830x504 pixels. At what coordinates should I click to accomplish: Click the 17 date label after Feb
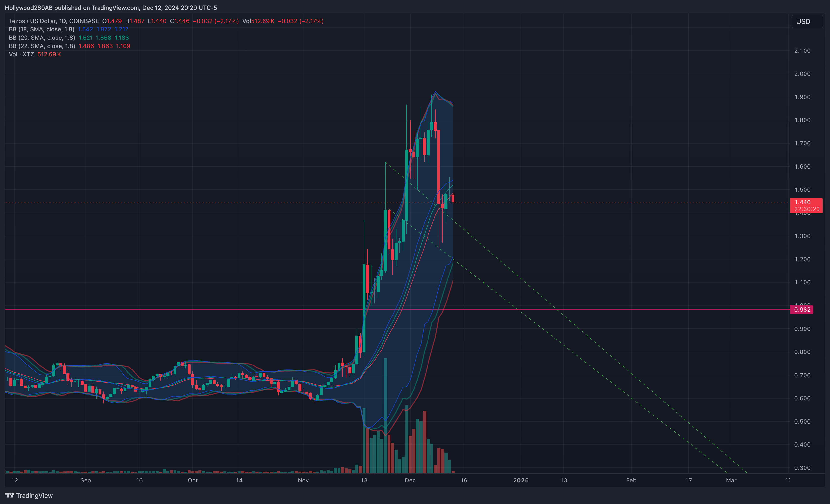[x=689, y=480]
